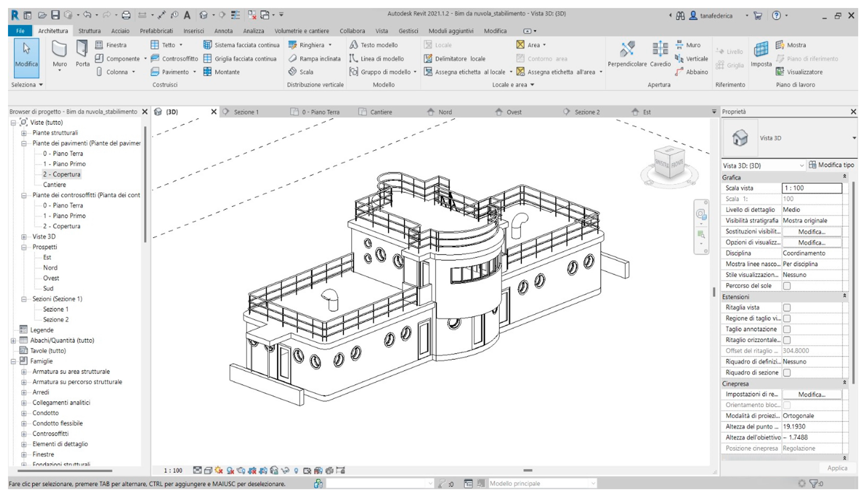Click the Testo modello icon
Screen dimensions: 868x499
pos(354,45)
